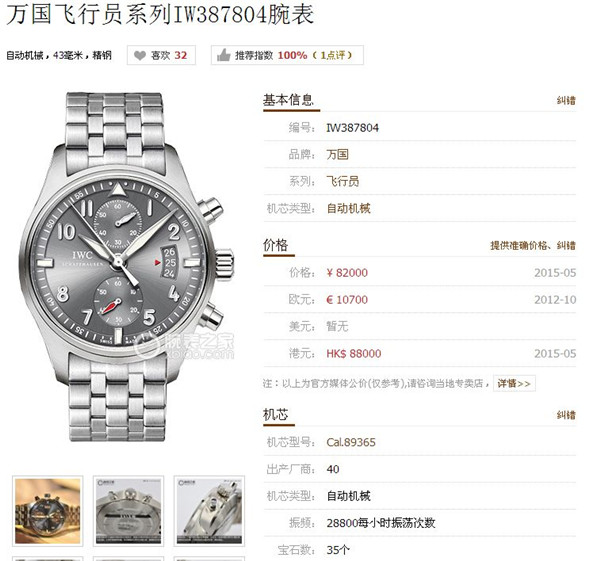Click 提供准确价格、纠错 link in price section
600x561 pixels.
(x=533, y=245)
